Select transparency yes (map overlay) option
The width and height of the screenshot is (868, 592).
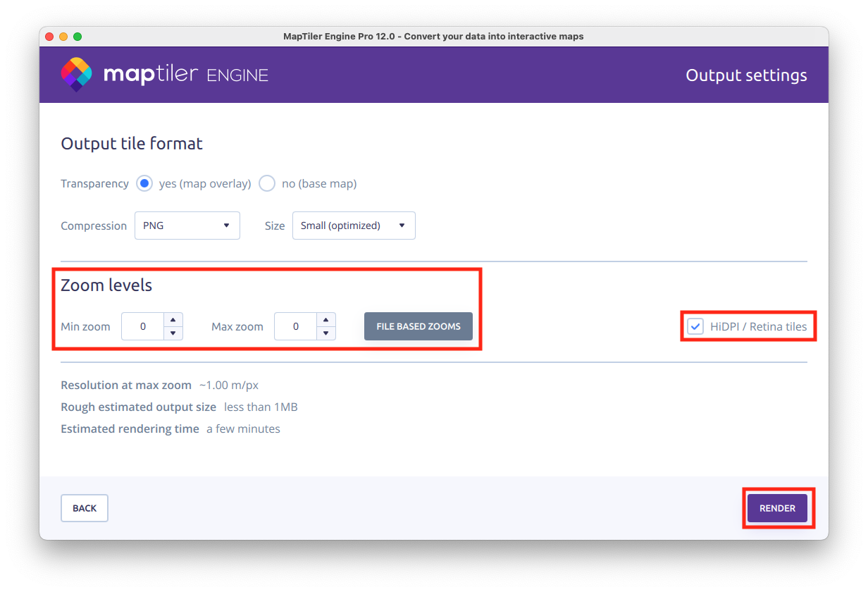[144, 183]
